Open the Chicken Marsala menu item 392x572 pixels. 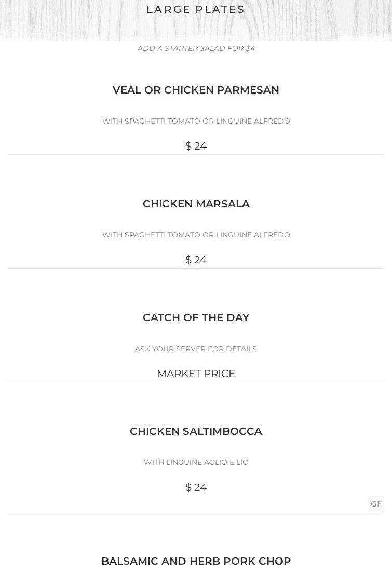tap(196, 204)
